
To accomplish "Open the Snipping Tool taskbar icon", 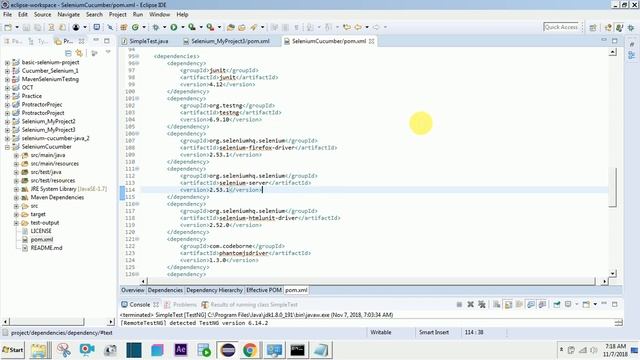I will coord(64,350).
